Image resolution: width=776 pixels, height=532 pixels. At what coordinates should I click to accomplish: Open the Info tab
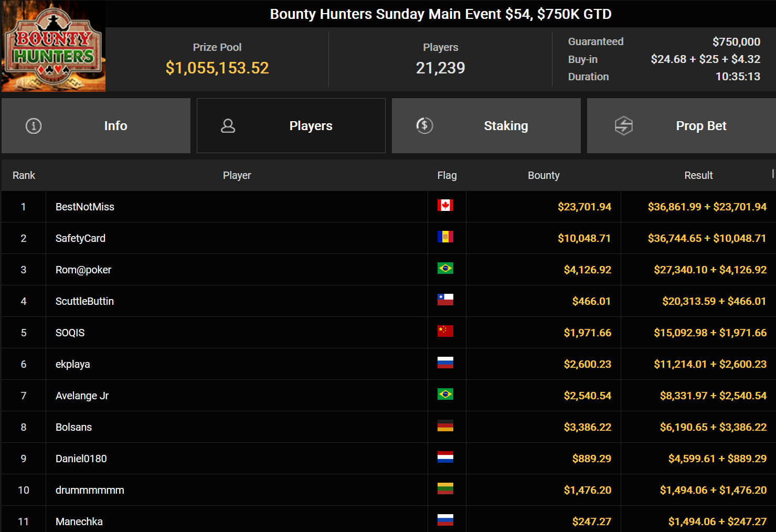tap(96, 126)
